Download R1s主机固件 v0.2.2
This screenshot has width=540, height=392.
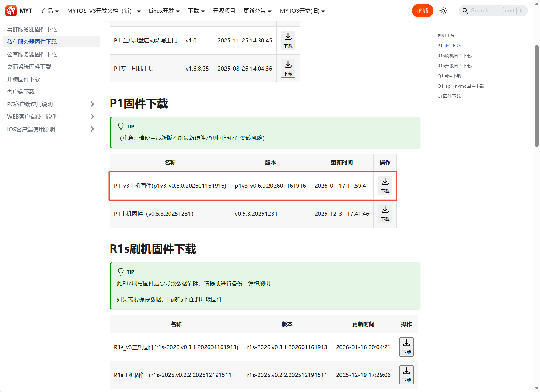pyautogui.click(x=406, y=375)
